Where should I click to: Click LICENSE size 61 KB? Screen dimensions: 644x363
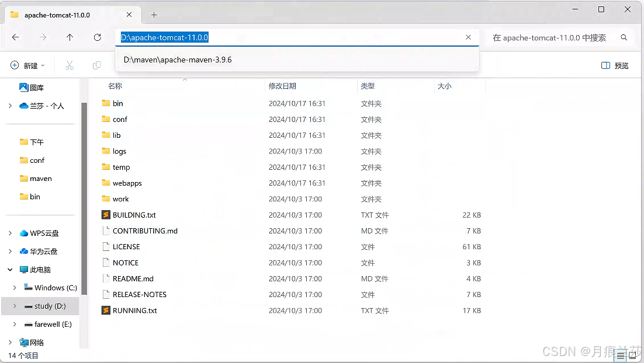(x=472, y=246)
